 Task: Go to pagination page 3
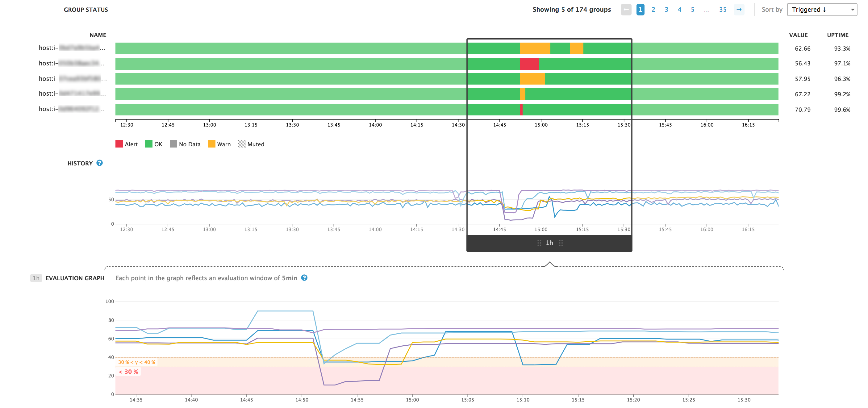click(666, 10)
